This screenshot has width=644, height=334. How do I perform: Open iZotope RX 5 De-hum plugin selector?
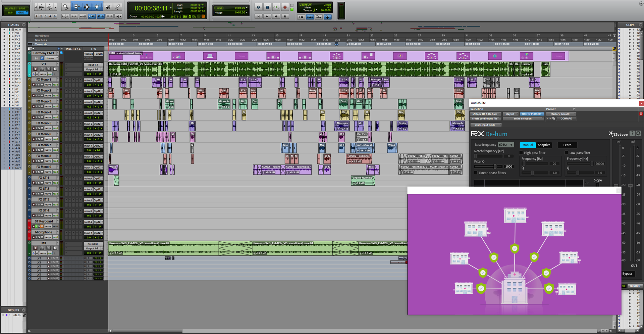(486, 114)
